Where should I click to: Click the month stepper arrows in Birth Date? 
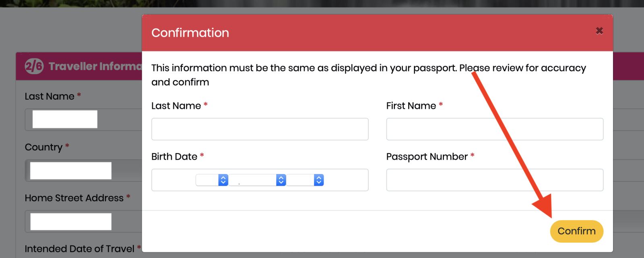(x=281, y=180)
